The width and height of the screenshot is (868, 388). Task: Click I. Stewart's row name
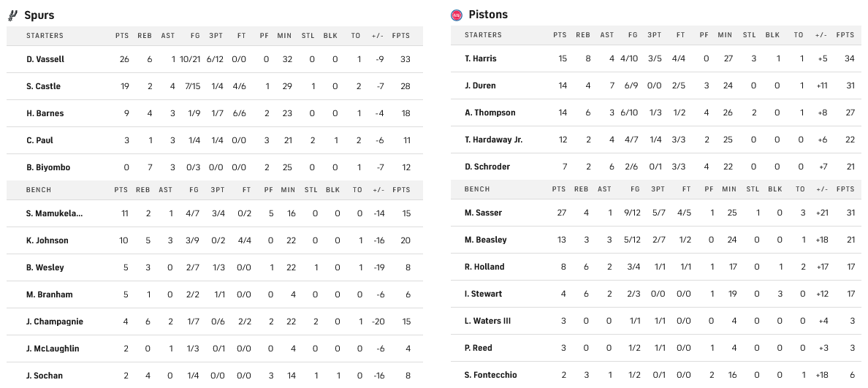pyautogui.click(x=483, y=294)
